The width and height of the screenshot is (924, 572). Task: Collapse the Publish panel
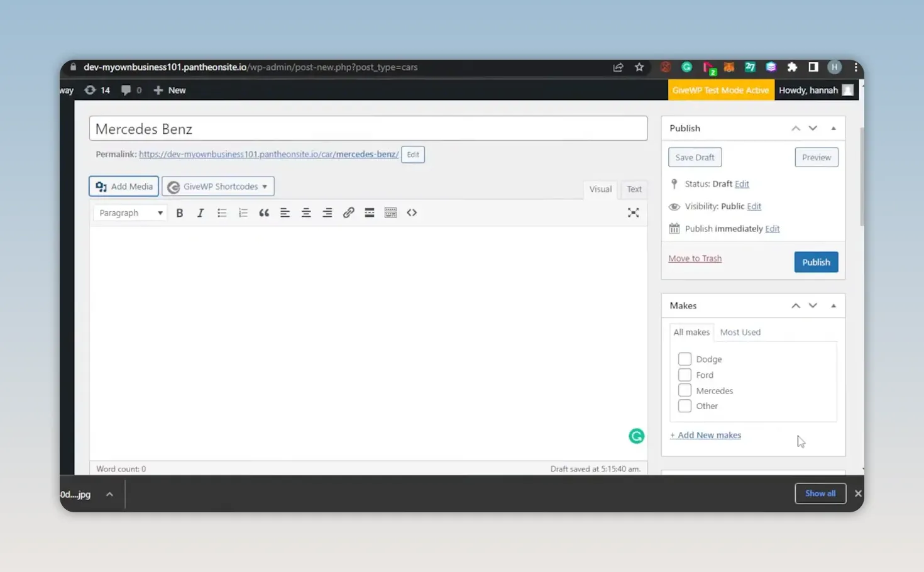[x=833, y=128]
